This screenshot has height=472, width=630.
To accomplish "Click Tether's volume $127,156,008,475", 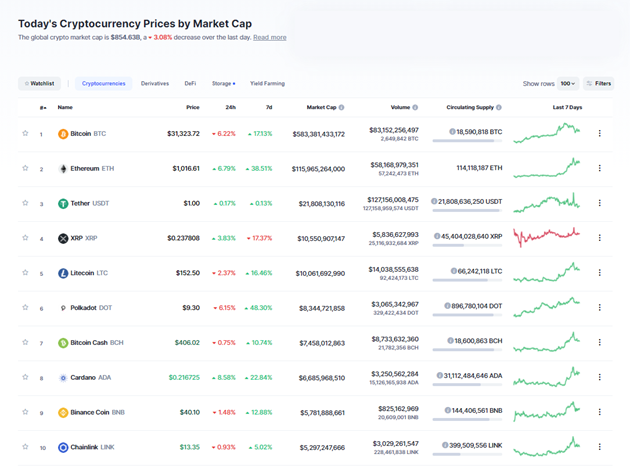I will tap(393, 200).
